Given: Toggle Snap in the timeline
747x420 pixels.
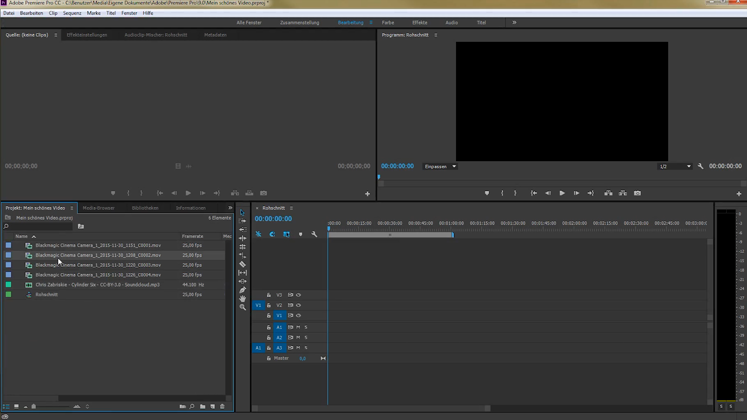Looking at the screenshot, I should coord(272,234).
